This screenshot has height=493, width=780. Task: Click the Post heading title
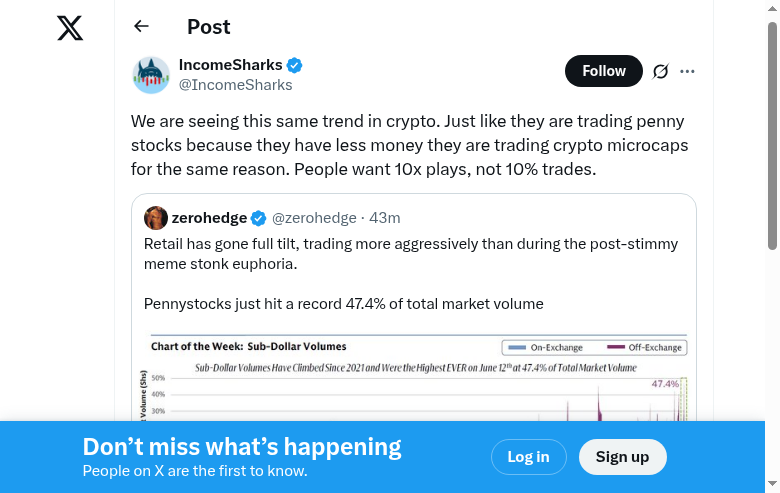208,27
